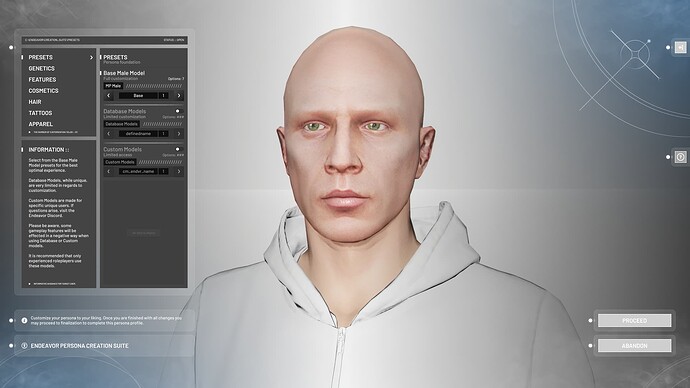Click the info icon beside the customization hint

pos(24,320)
